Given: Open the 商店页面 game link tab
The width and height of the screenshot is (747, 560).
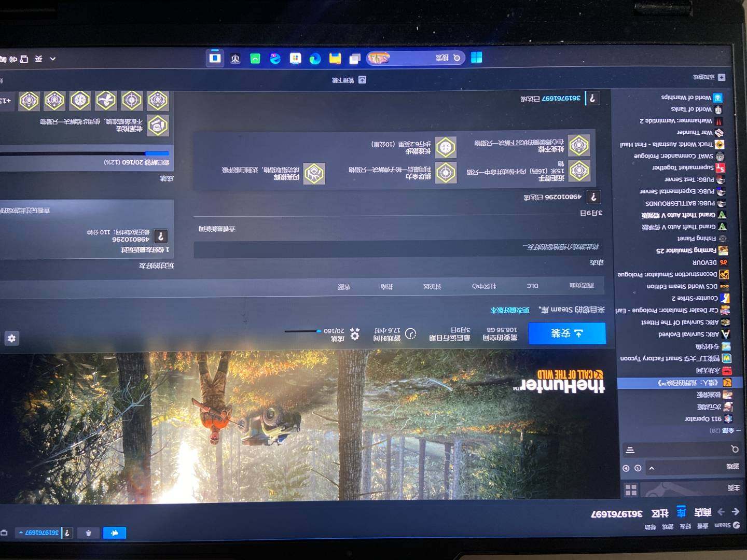Looking at the screenshot, I should (x=581, y=286).
